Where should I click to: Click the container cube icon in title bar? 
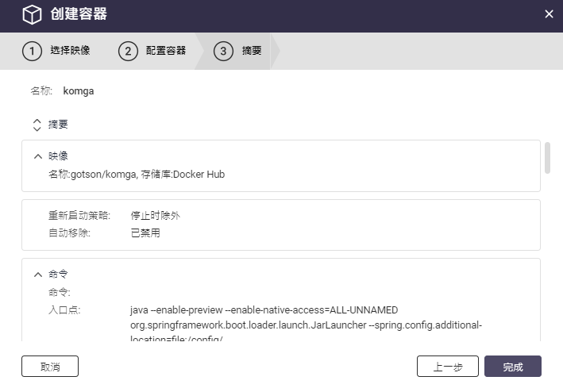tap(32, 14)
